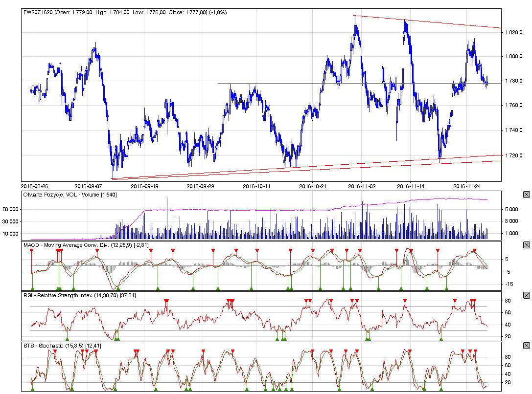This screenshot has height=394, width=532.
Task: Select the MACD panel title label
Action: [x=86, y=245]
